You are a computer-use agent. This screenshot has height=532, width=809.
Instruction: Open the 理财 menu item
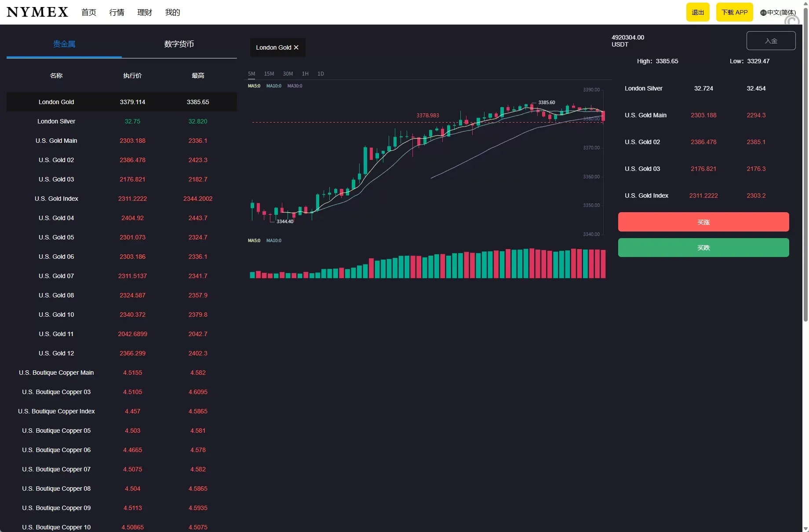[x=145, y=12]
